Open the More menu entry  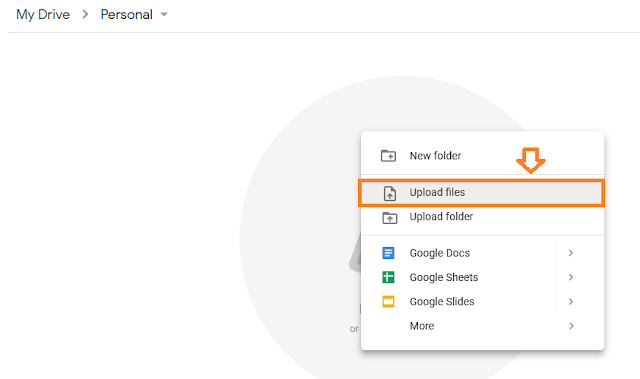[x=482, y=326]
